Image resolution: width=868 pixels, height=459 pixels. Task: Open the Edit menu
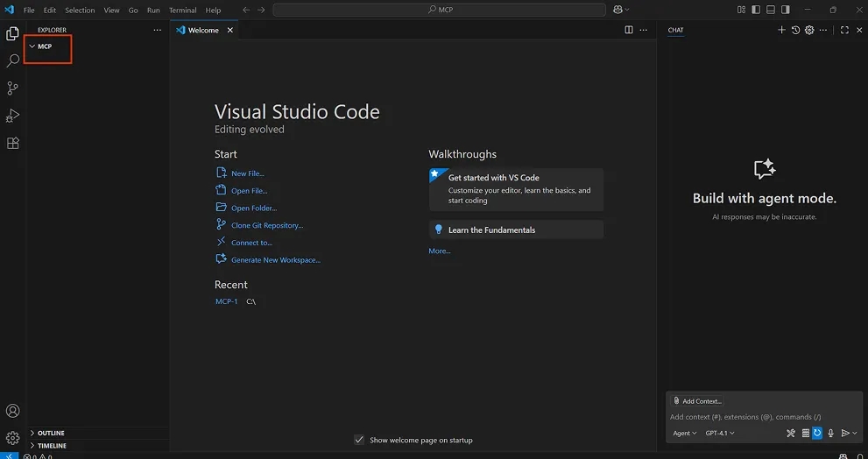coord(50,10)
